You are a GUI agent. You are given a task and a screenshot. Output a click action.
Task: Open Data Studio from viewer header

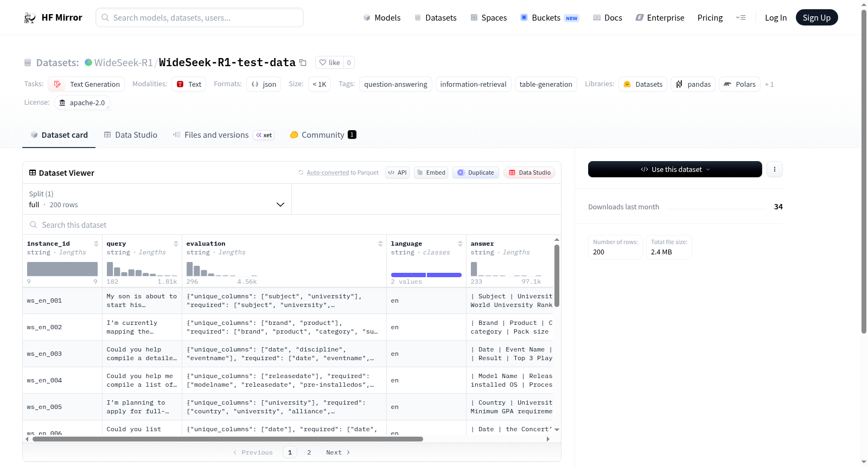point(529,172)
